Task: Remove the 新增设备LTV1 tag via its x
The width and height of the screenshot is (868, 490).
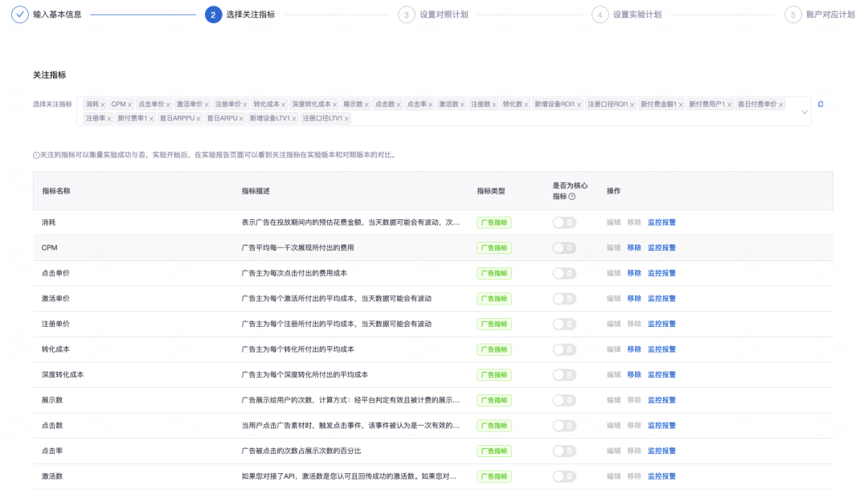Action: tap(294, 119)
